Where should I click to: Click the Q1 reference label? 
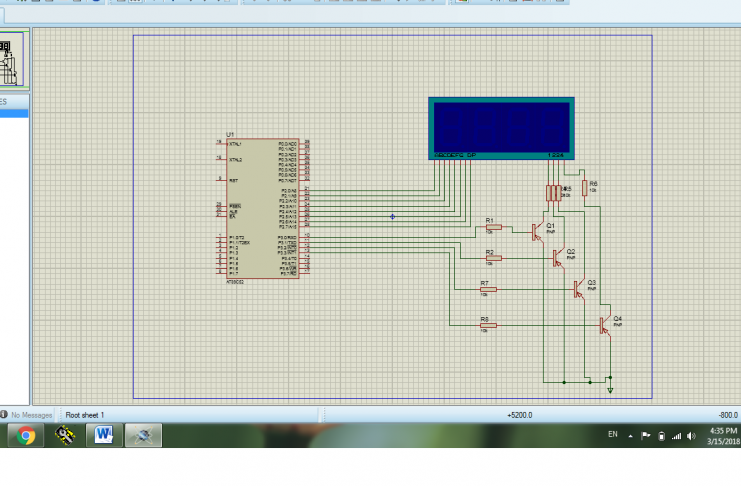click(x=551, y=226)
